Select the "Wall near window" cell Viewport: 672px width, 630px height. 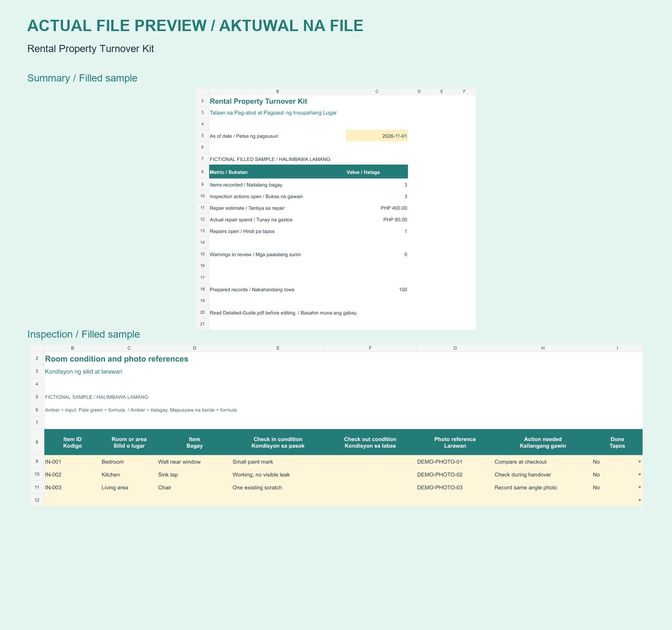194,462
